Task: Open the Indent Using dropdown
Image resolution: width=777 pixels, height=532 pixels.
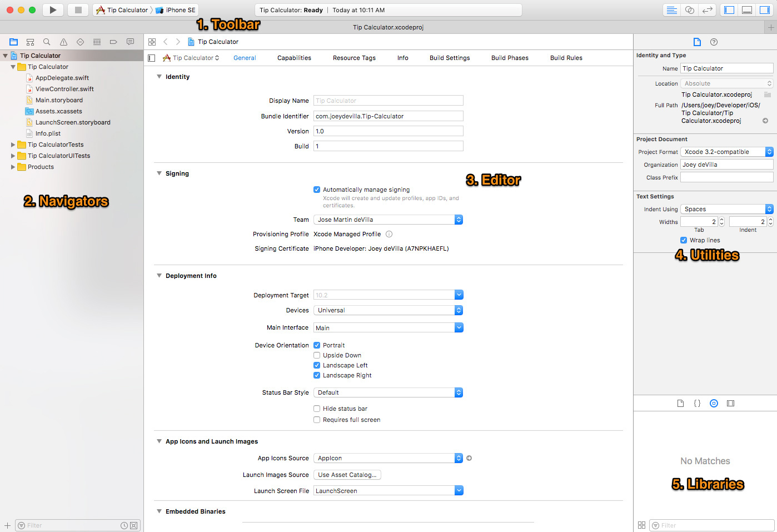Action: click(x=727, y=209)
